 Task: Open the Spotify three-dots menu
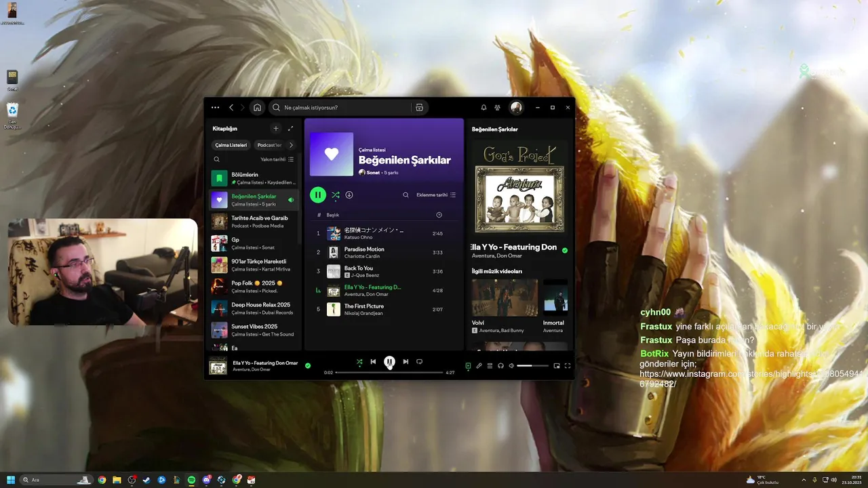point(215,107)
